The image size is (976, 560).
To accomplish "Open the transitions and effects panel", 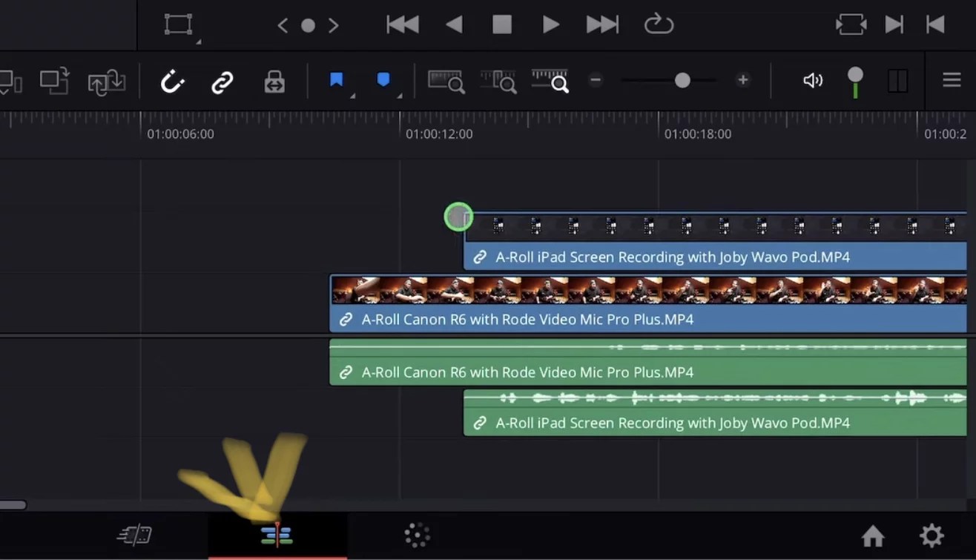I will point(416,536).
